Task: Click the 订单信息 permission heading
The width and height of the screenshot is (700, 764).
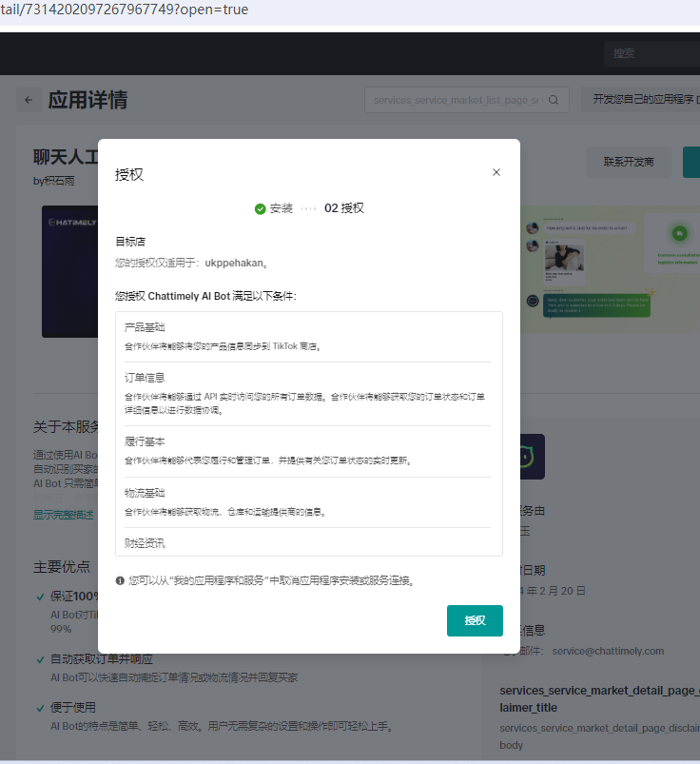Action: pos(145,378)
